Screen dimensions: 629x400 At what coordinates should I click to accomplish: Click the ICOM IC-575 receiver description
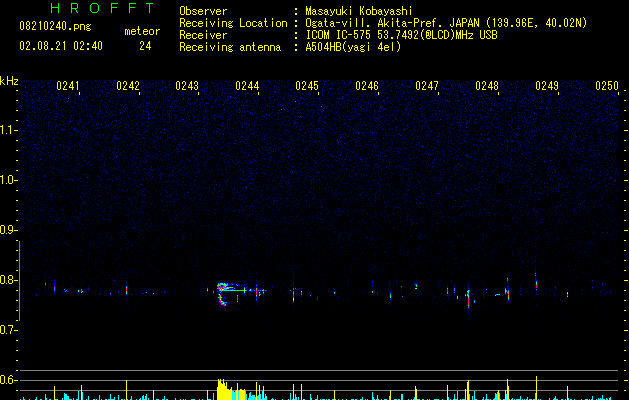(402, 35)
